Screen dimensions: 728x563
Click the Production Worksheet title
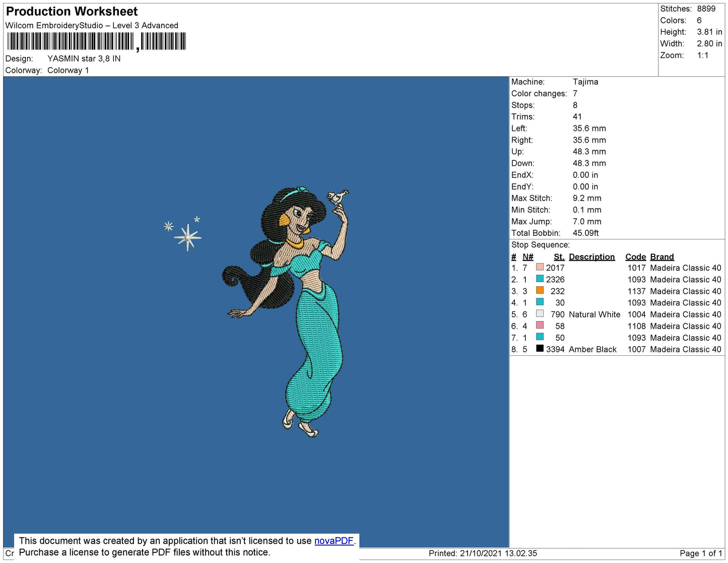(x=72, y=12)
